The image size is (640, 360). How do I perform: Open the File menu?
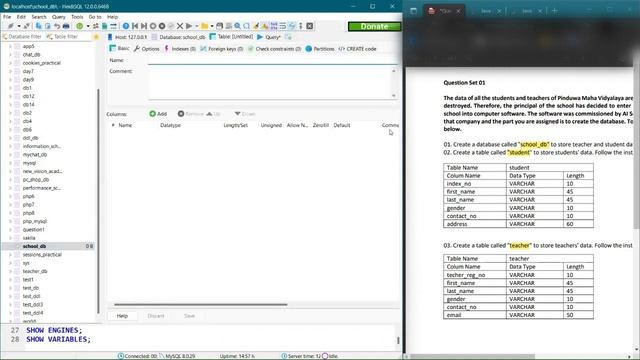[7, 17]
